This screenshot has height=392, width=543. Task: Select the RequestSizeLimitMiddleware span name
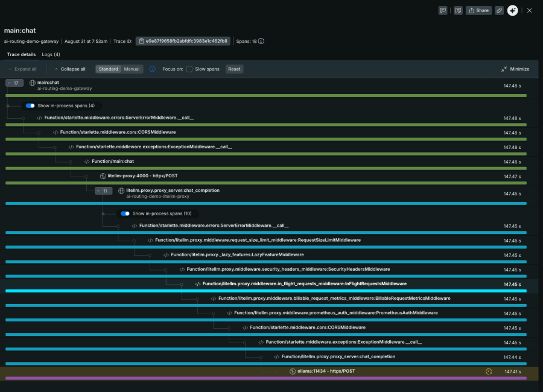click(258, 240)
